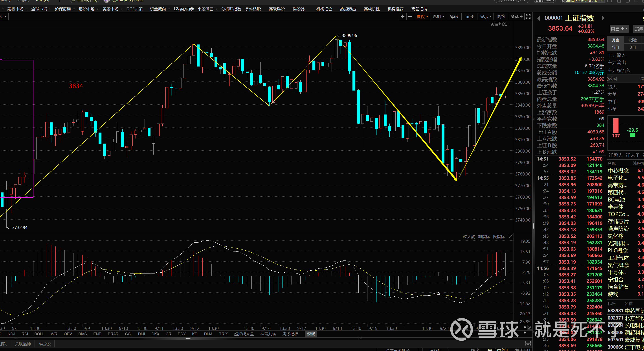Click the zoom-in plus icon on chart toolbar
The image size is (644, 351).
tap(402, 17)
